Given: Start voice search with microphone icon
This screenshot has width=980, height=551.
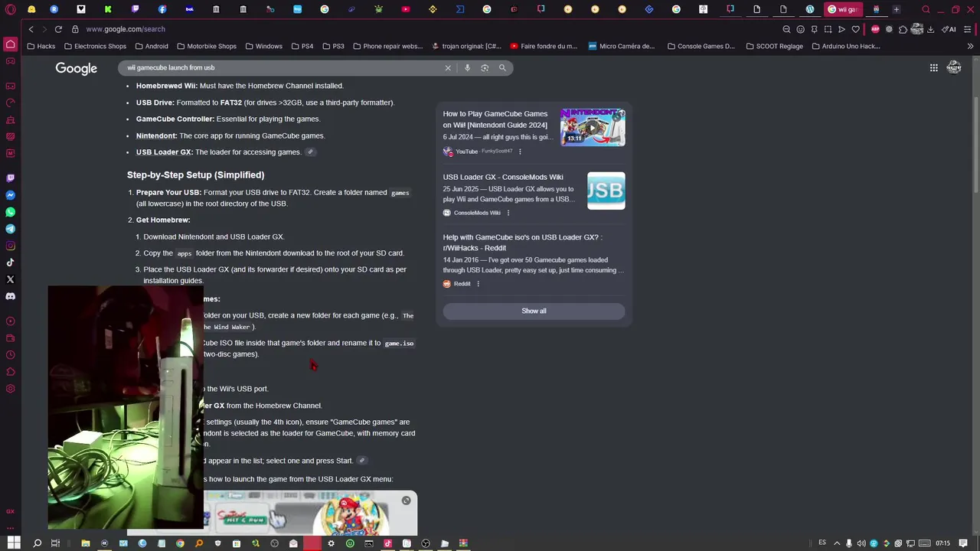Looking at the screenshot, I should pos(467,68).
